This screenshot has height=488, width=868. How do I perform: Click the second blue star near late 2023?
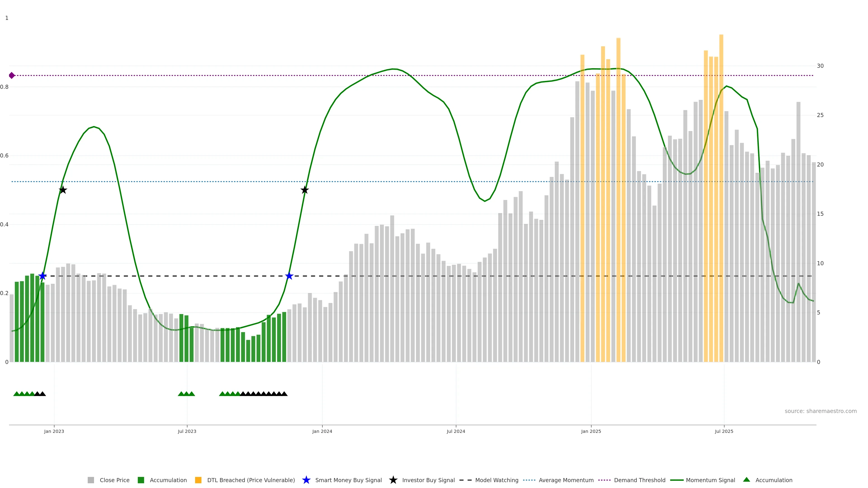289,276
